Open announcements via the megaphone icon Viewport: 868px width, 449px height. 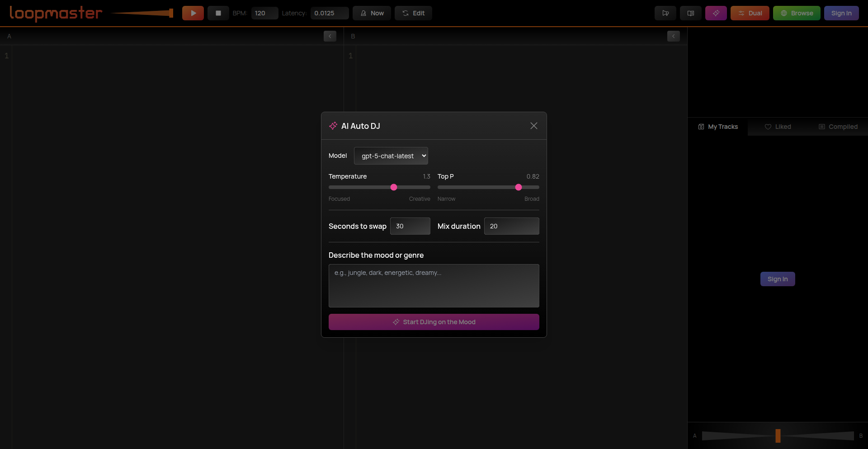665,13
